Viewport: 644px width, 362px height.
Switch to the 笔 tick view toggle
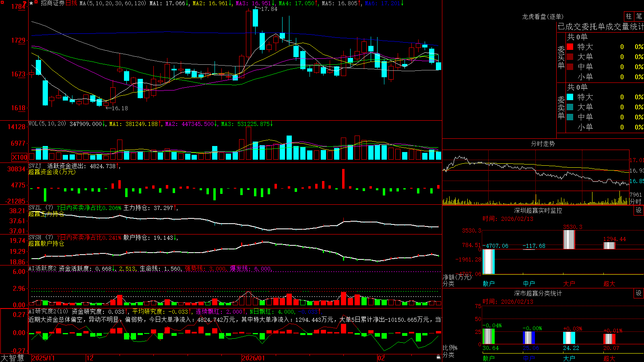coord(639,16)
